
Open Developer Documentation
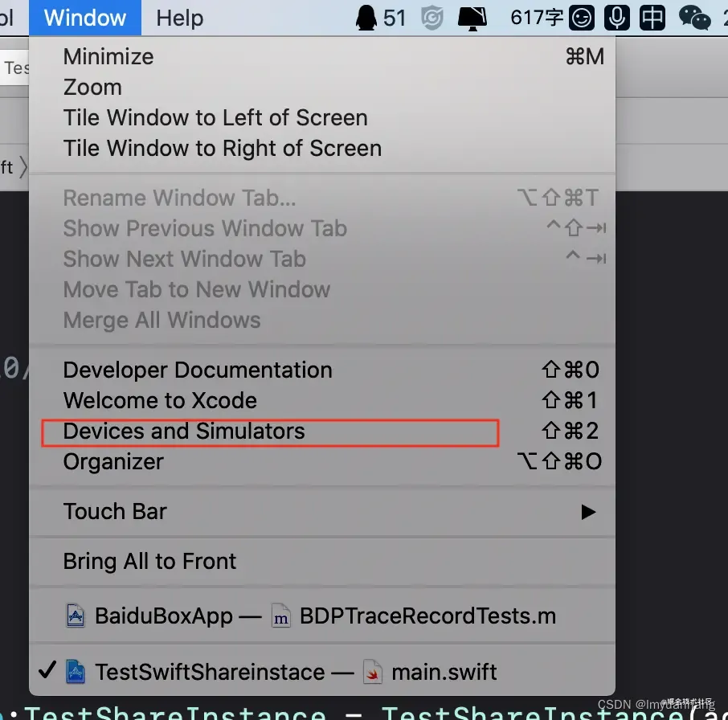(x=322, y=370)
